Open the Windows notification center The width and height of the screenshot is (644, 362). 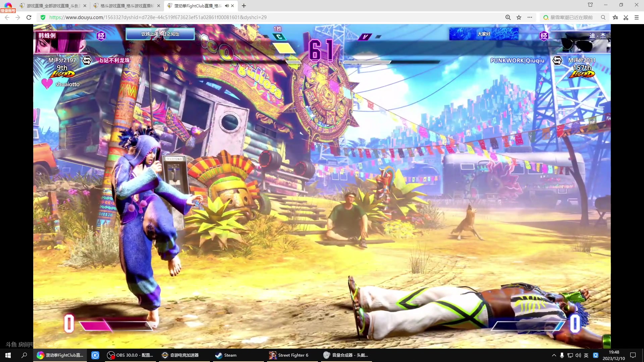[633, 355]
